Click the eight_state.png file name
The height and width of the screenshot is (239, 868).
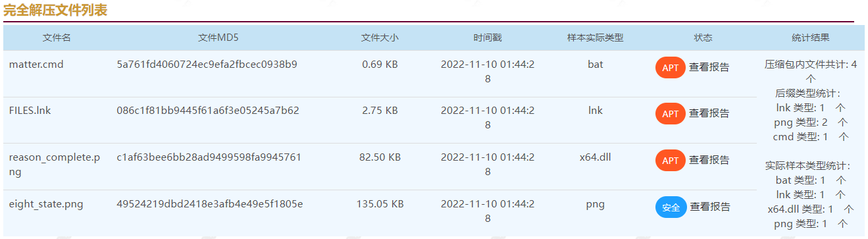(46, 204)
